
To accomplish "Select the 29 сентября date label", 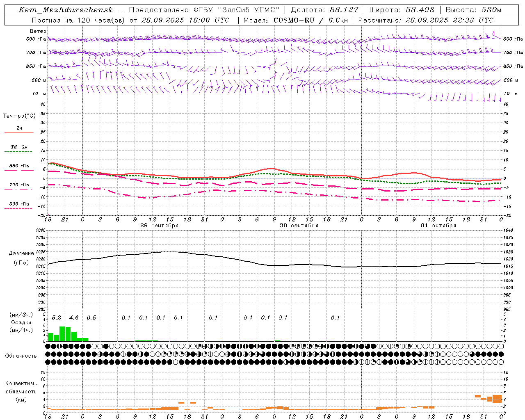I will coord(159,226).
